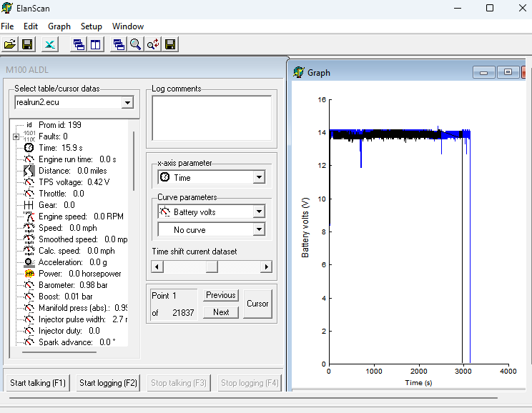The width and height of the screenshot is (532, 413).
Task: Open the No curve parameter dropdown
Action: [x=259, y=229]
